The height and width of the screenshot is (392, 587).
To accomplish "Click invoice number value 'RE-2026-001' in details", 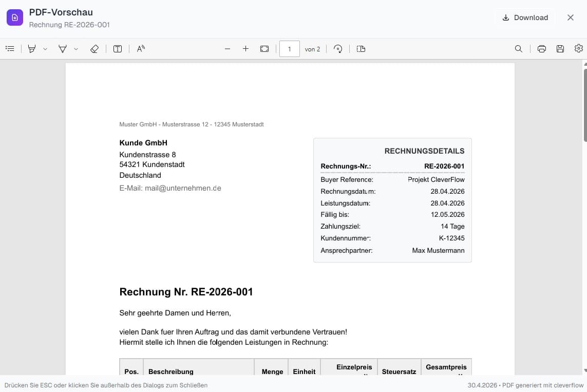I will 444,166.
